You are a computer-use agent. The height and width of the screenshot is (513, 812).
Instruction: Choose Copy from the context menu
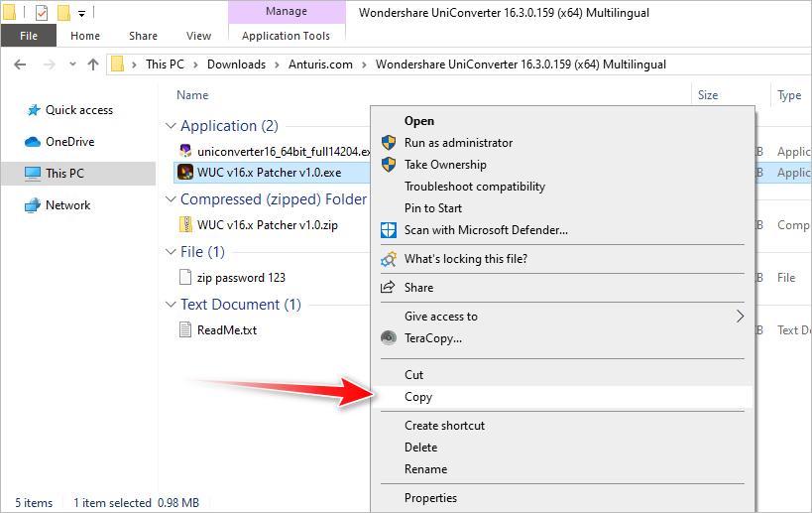click(x=418, y=397)
